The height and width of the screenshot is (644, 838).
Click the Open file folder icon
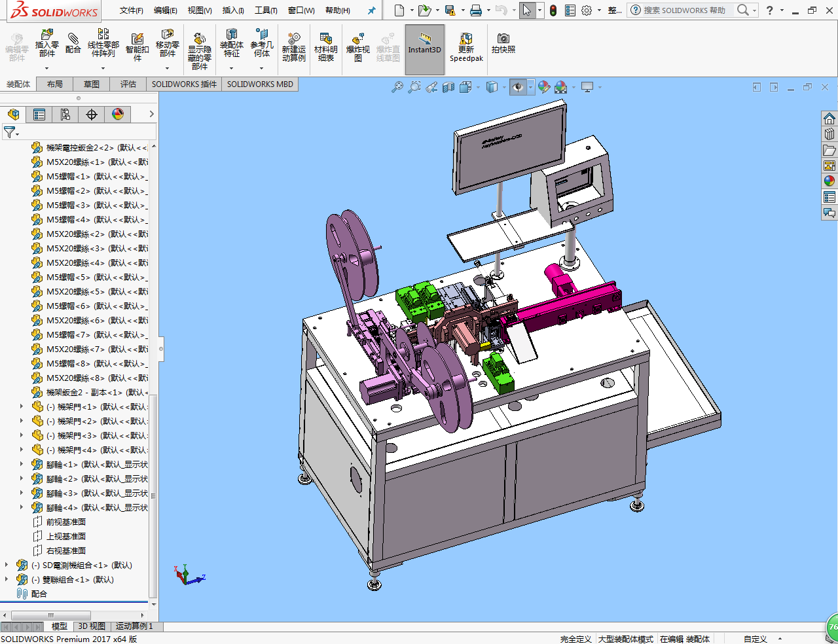424,10
